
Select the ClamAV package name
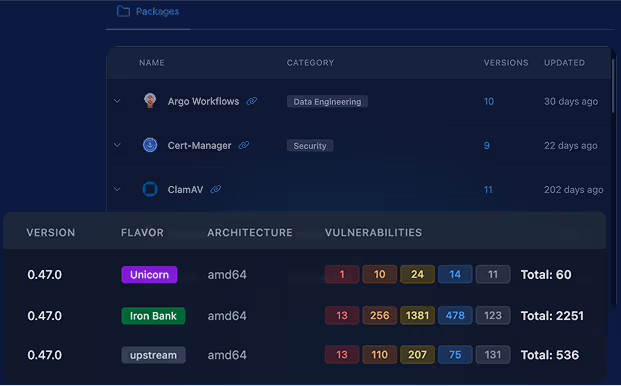[x=185, y=190]
